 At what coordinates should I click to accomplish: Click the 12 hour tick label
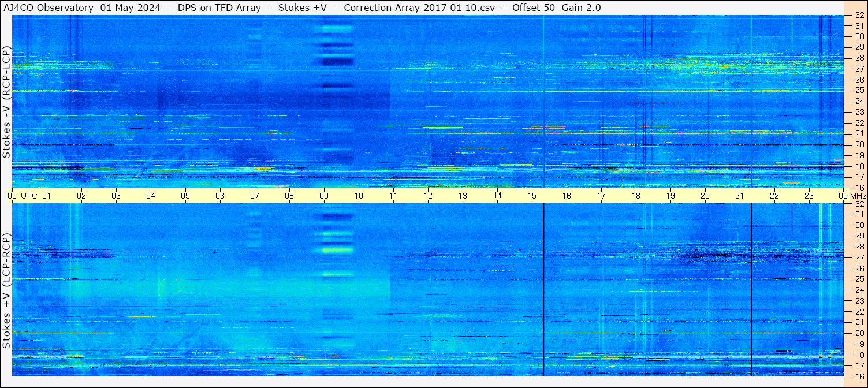428,196
